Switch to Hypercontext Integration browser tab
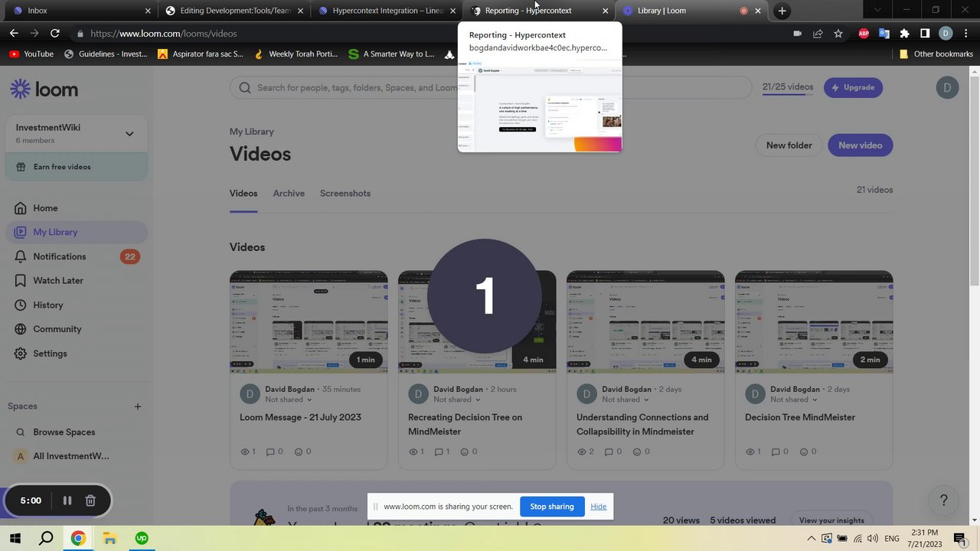Image resolution: width=980 pixels, height=551 pixels. click(387, 11)
